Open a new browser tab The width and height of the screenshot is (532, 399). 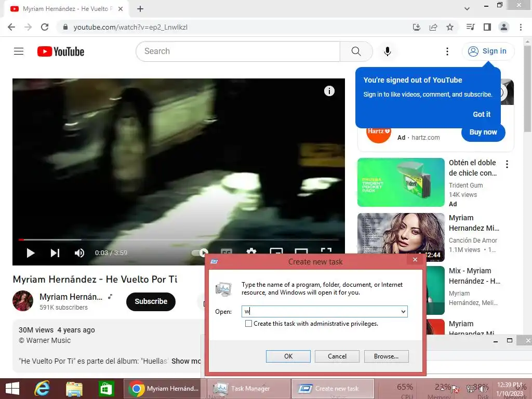(140, 9)
